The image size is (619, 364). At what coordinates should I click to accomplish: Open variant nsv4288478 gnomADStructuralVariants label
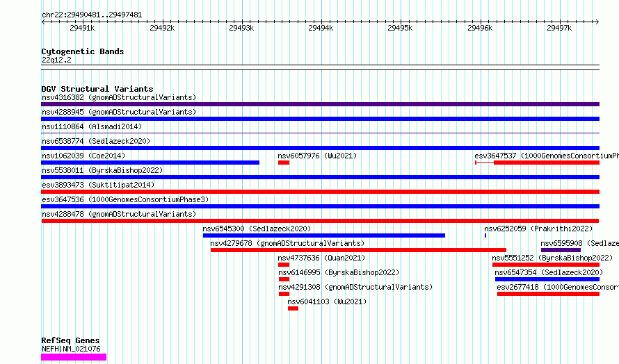pos(119,214)
